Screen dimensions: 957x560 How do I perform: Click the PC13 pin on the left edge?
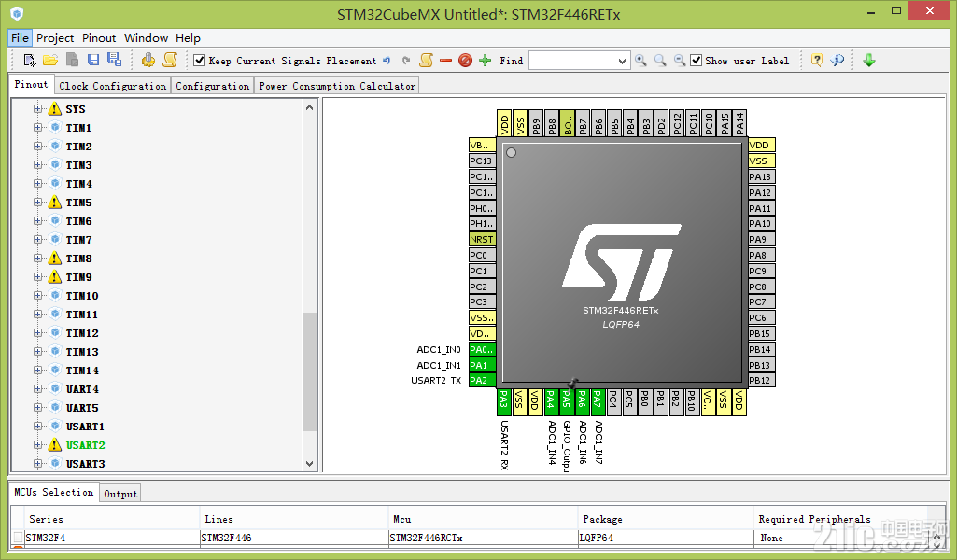pos(482,161)
